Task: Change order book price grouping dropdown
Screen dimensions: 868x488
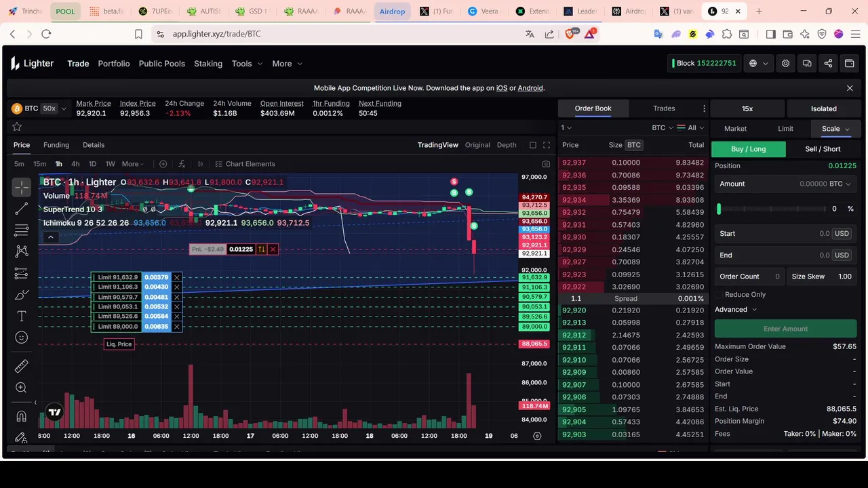Action: click(x=566, y=127)
